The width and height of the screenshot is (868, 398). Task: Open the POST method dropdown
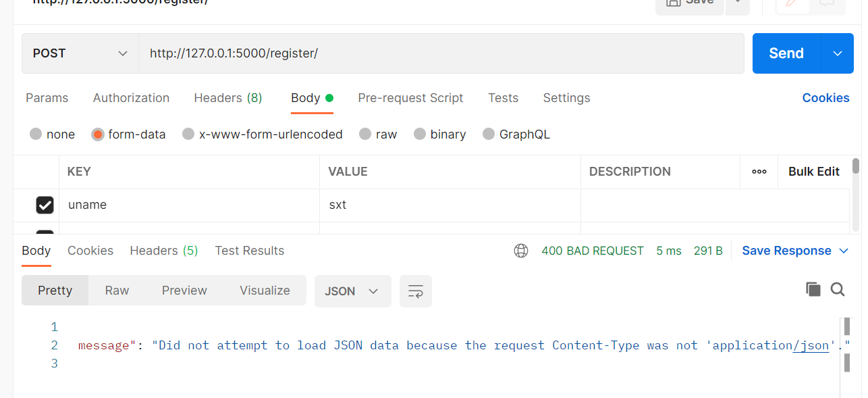80,53
